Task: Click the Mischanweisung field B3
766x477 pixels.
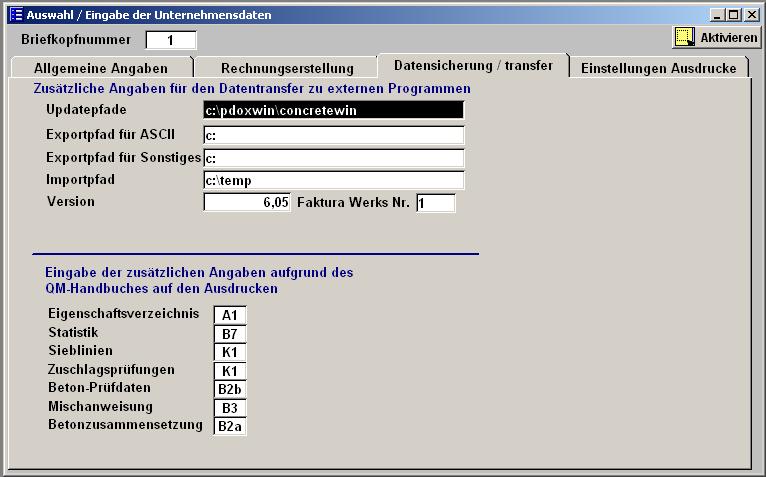Action: pos(230,408)
